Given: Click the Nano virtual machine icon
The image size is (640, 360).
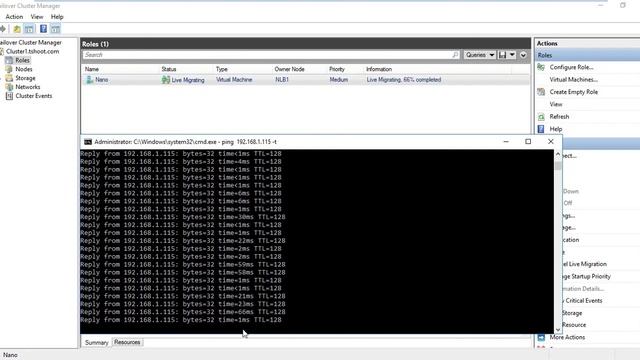Looking at the screenshot, I should click(89, 80).
